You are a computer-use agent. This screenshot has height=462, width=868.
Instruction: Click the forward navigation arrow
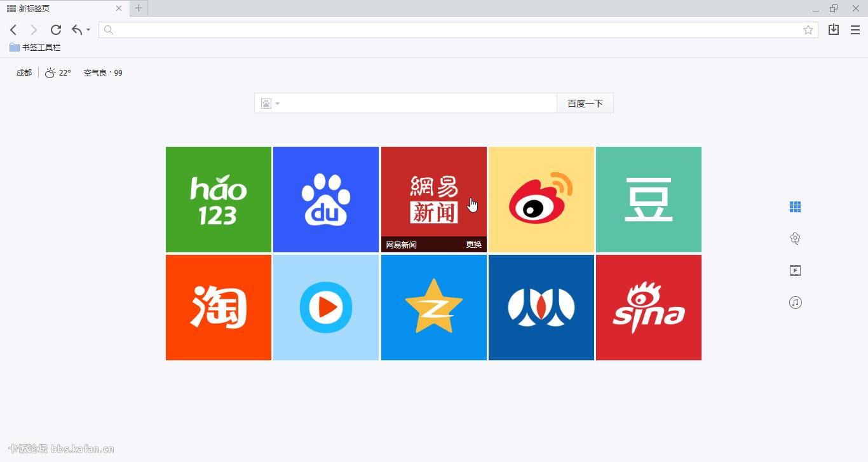[34, 30]
